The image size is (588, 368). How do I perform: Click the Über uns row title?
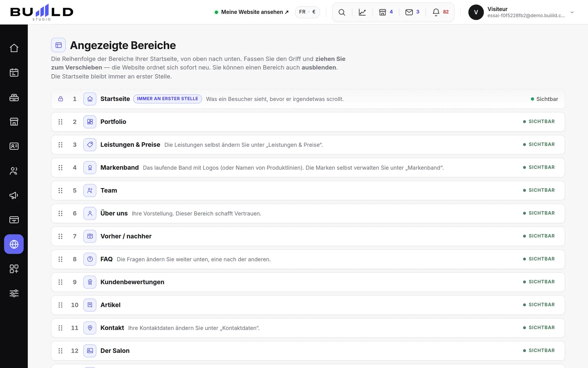coord(114,213)
